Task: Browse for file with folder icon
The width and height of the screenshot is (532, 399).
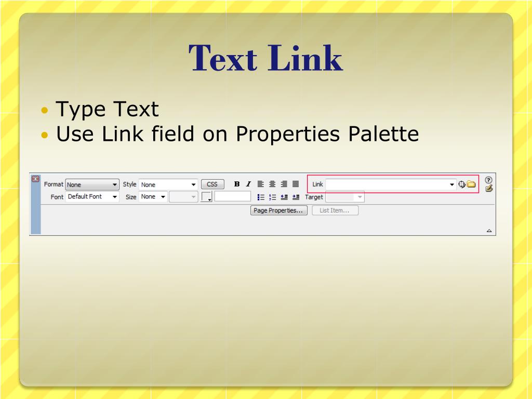Action: (471, 184)
